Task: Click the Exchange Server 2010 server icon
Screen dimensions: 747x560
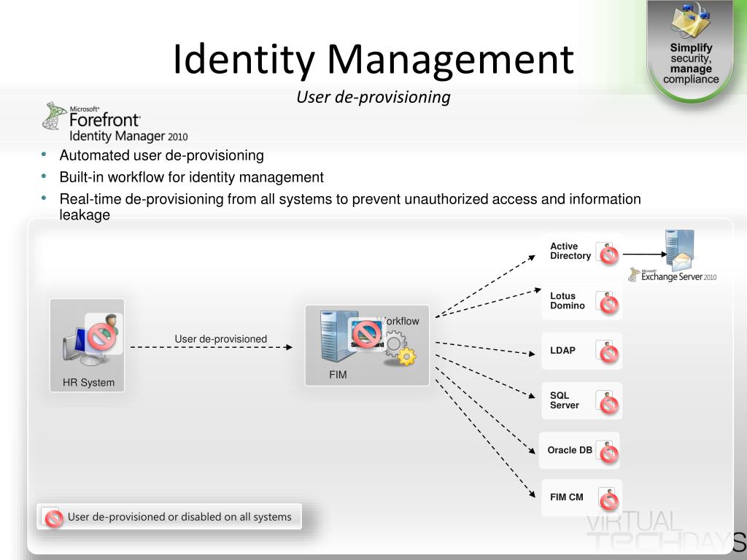Action: (680, 251)
